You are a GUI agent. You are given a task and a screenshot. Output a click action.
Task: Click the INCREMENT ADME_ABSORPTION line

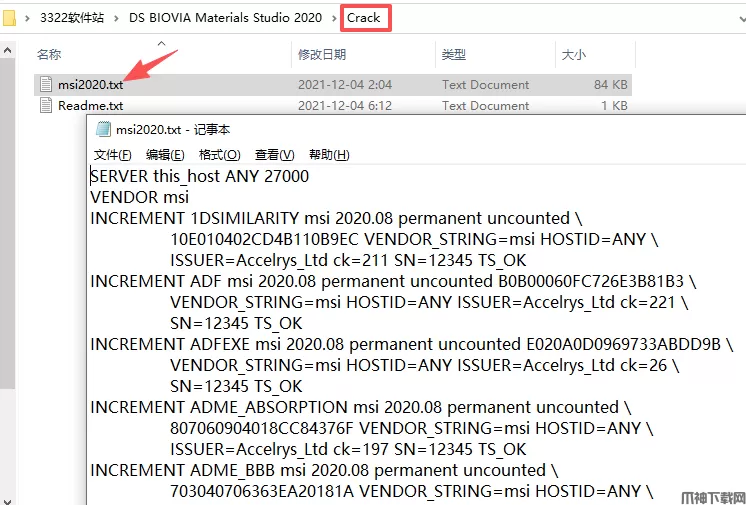click(x=361, y=407)
